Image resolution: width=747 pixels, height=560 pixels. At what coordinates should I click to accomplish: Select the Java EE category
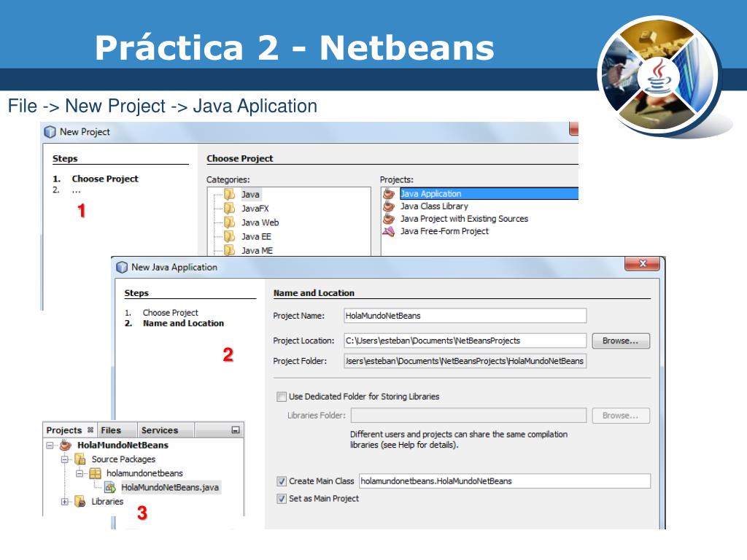tap(256, 237)
